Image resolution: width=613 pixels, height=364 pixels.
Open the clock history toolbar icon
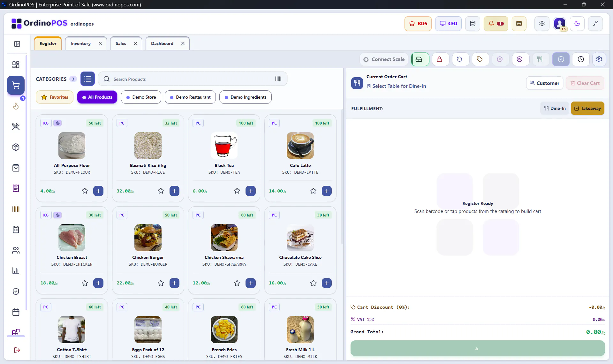point(581,59)
